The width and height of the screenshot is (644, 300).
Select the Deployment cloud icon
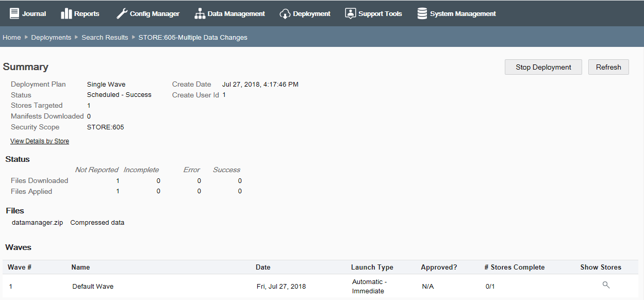[x=285, y=13]
